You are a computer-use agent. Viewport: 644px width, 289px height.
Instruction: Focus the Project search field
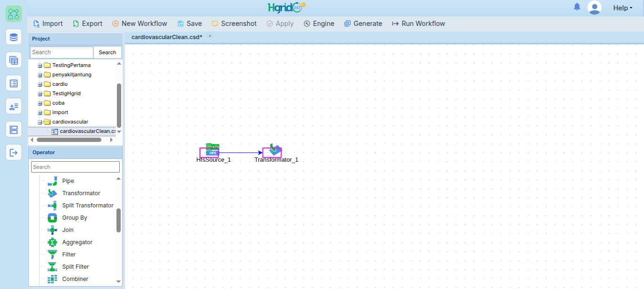[x=62, y=52]
